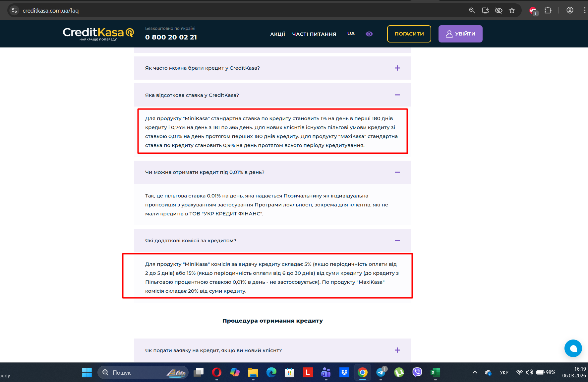This screenshot has height=382, width=588.
Task: Open the red L app on the taskbar
Action: tap(308, 373)
